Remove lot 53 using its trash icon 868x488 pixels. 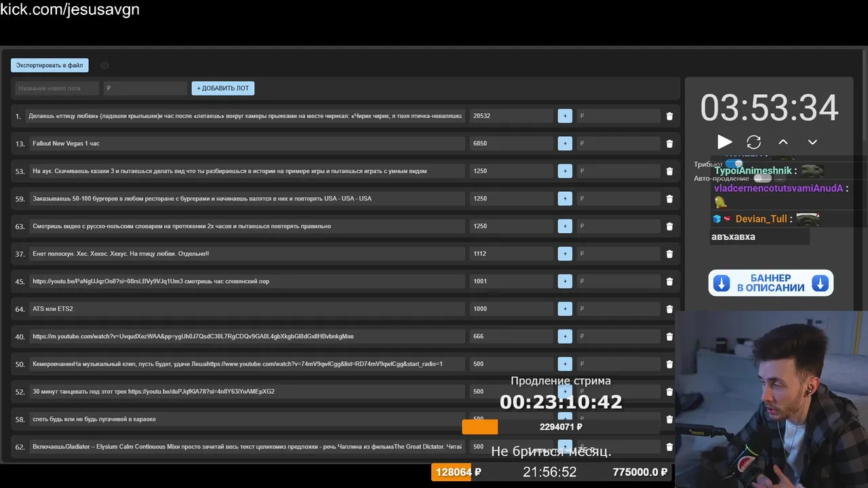point(669,171)
